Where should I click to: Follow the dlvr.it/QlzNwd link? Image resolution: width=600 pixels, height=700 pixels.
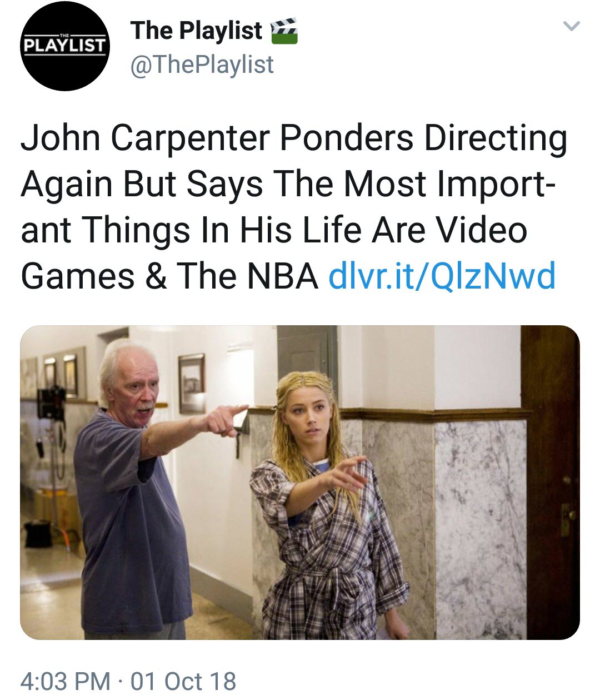point(442,276)
